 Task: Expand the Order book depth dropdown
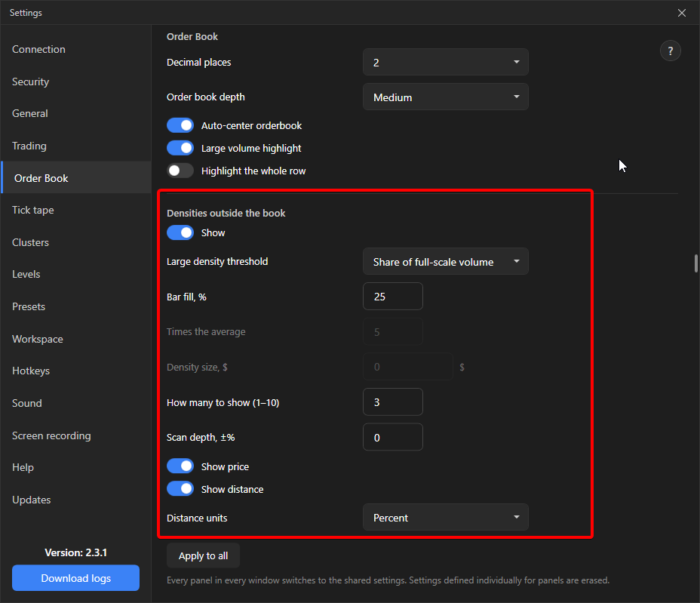(x=446, y=97)
